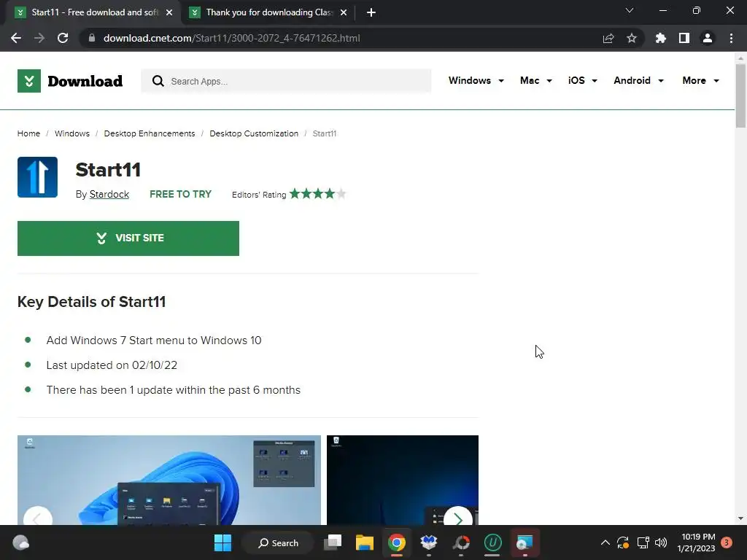This screenshot has width=747, height=560.
Task: Open the Desktop Enhancements breadcrumb
Action: (149, 133)
